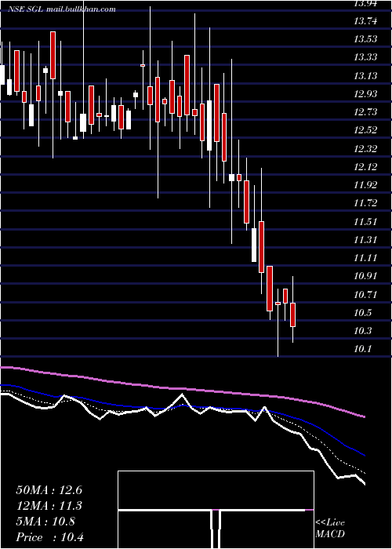The height and width of the screenshot is (549, 392).
Task: Click the 11.31 price axis label
Action: [x=365, y=240]
